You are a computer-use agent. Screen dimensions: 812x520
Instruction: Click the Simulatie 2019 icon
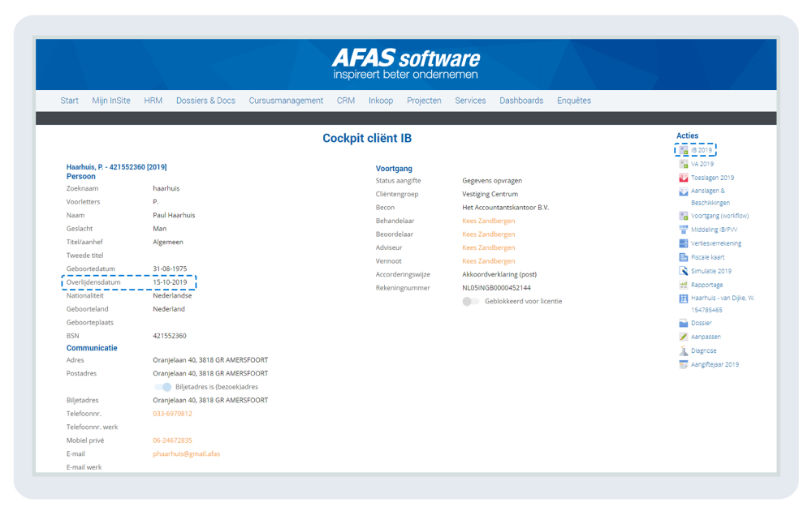coord(684,271)
